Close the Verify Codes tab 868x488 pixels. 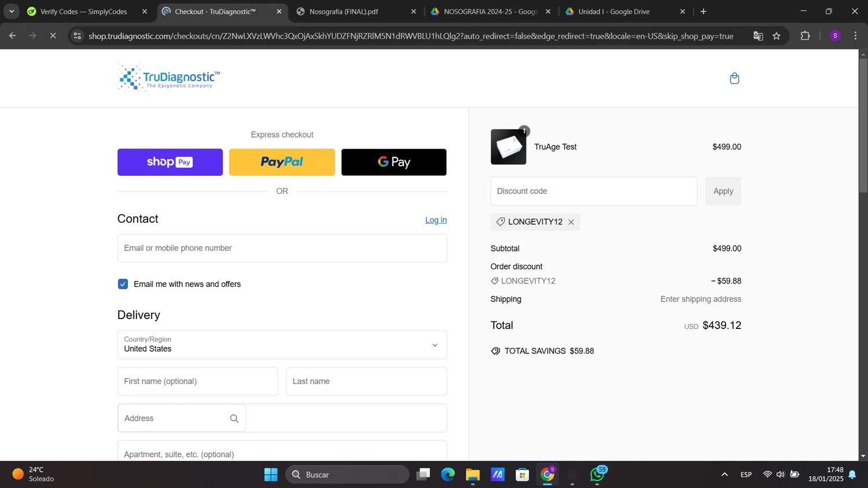145,12
